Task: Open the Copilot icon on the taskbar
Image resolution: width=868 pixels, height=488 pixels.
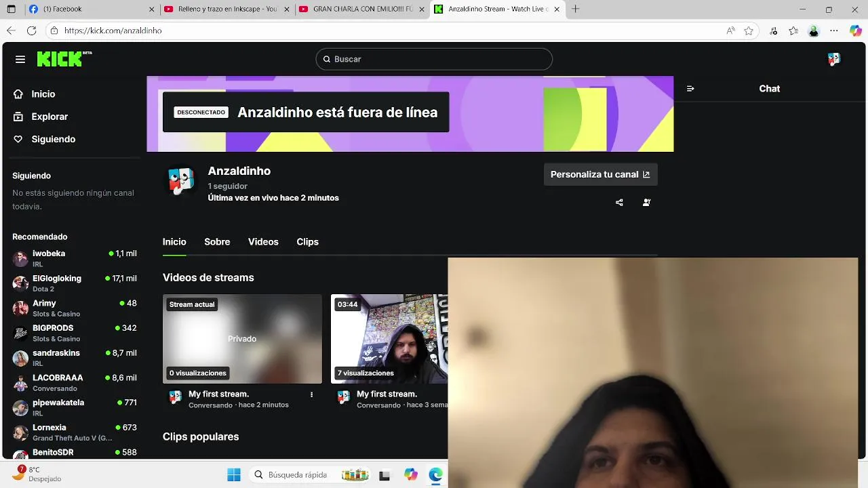Action: point(411,475)
